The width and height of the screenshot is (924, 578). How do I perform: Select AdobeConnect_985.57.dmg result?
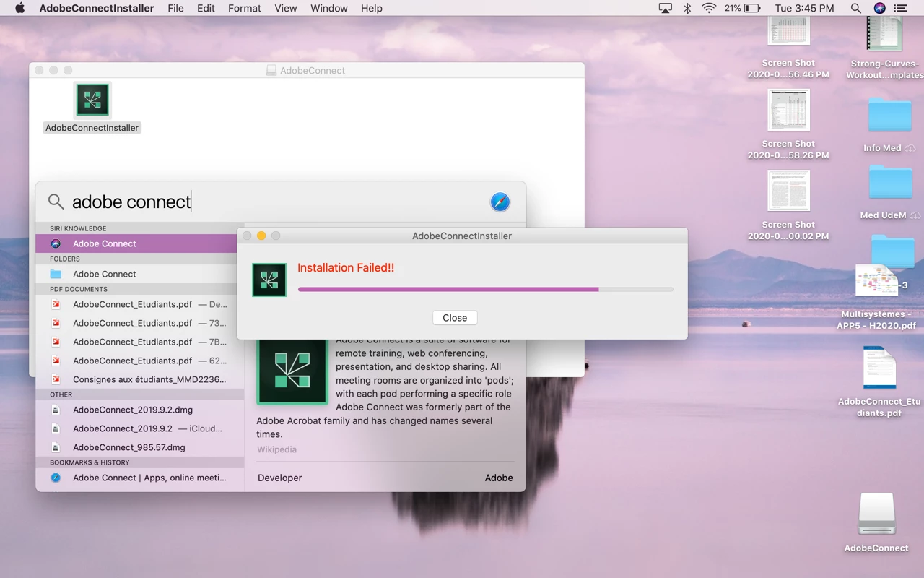pyautogui.click(x=140, y=447)
